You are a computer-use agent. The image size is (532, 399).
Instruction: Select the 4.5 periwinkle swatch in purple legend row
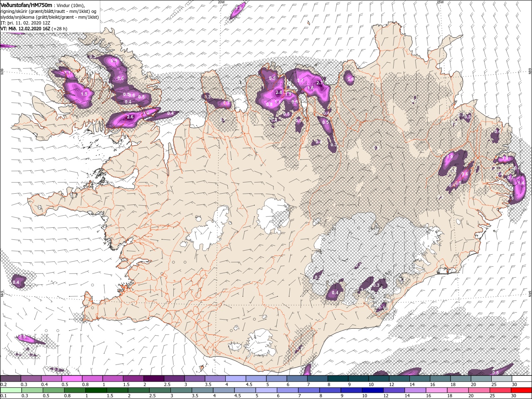pyautogui.click(x=256, y=379)
